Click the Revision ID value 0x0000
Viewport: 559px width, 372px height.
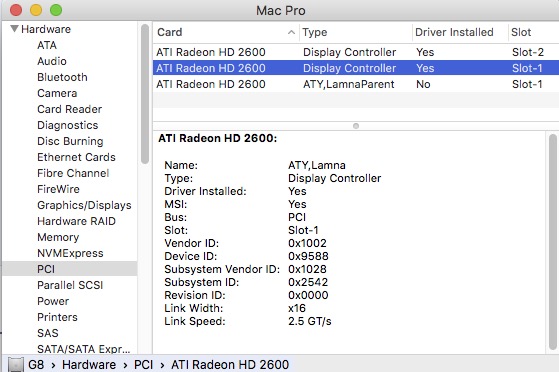click(308, 295)
